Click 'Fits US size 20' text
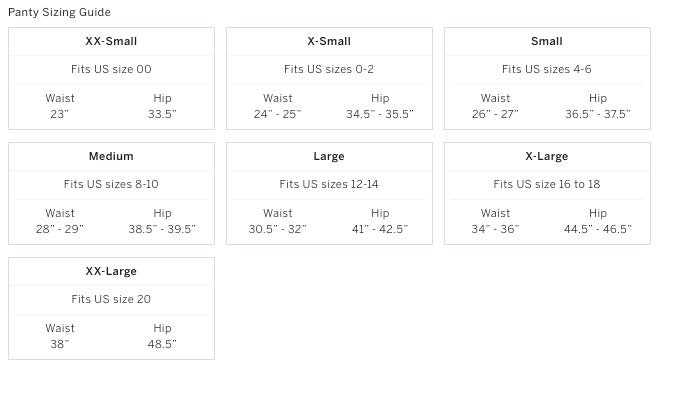Image resolution: width=678 pixels, height=396 pixels. [x=111, y=299]
